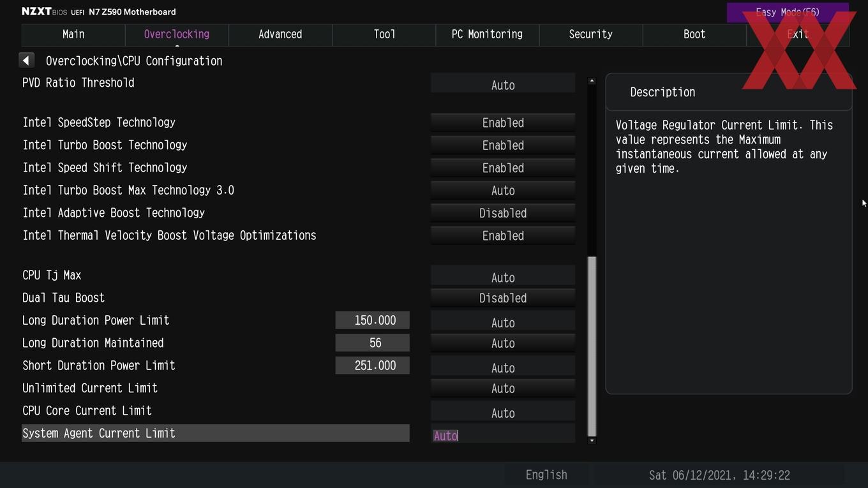Open the Main tab
868x488 pixels.
[x=73, y=34]
